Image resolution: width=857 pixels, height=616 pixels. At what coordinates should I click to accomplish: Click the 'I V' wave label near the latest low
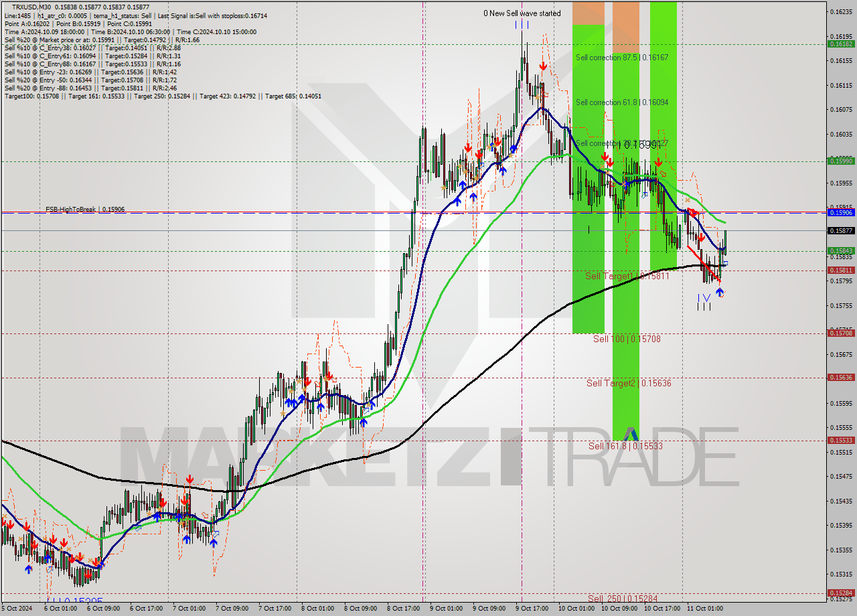click(x=704, y=298)
